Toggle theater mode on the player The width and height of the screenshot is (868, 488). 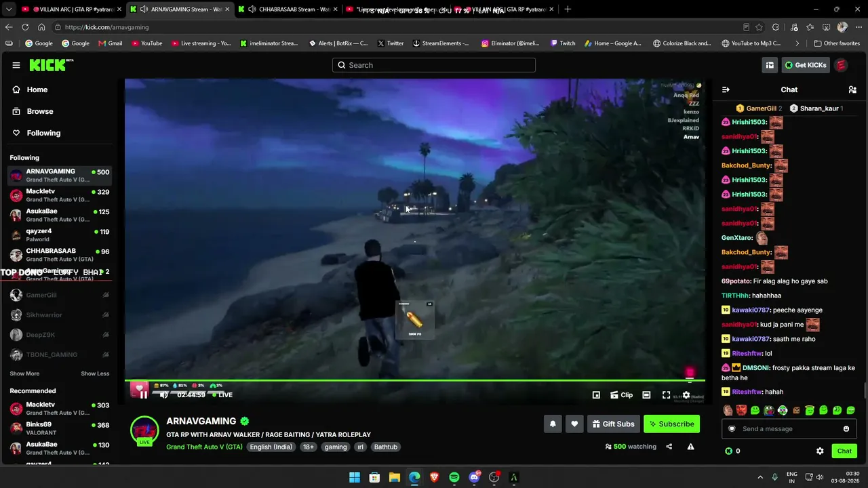(646, 394)
